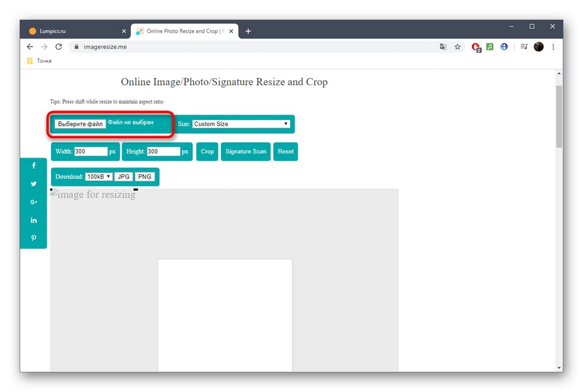583x392 pixels.
Task: Click the browser forward arrow
Action: pyautogui.click(x=44, y=47)
